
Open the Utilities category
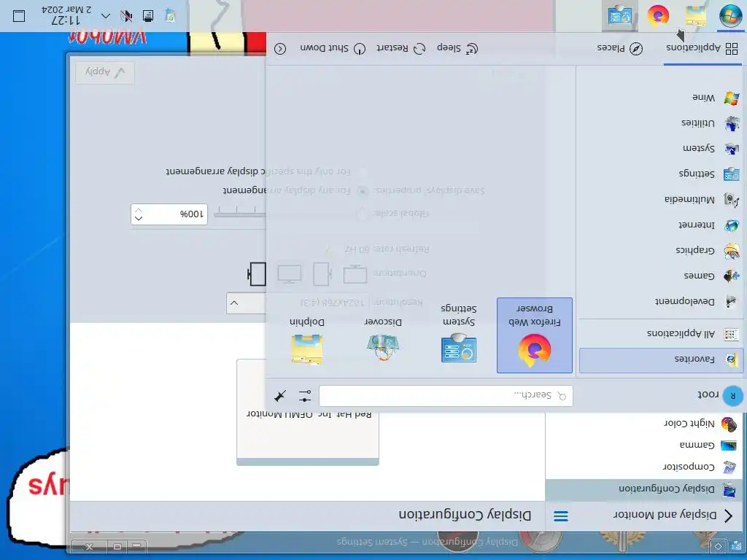tap(660, 123)
